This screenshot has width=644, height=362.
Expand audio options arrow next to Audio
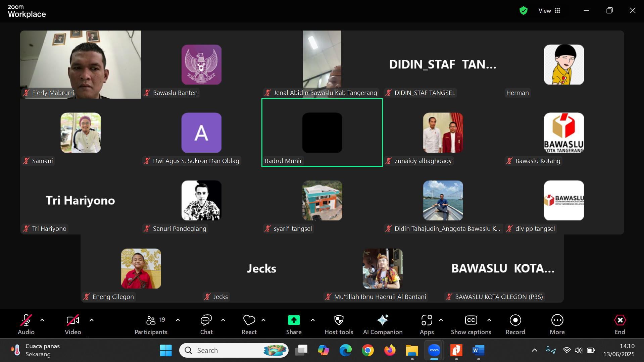42,320
